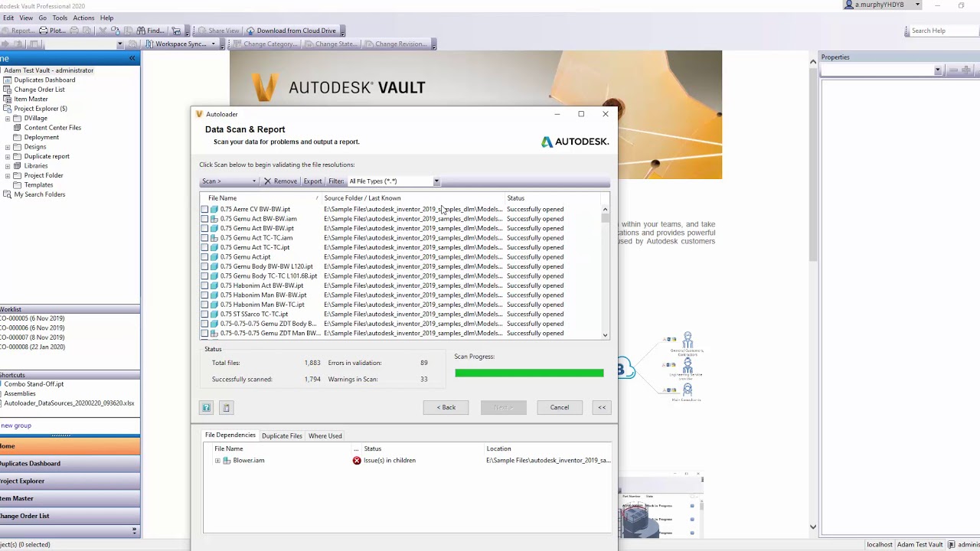Open help with the Autoloader question mark icon

click(206, 408)
